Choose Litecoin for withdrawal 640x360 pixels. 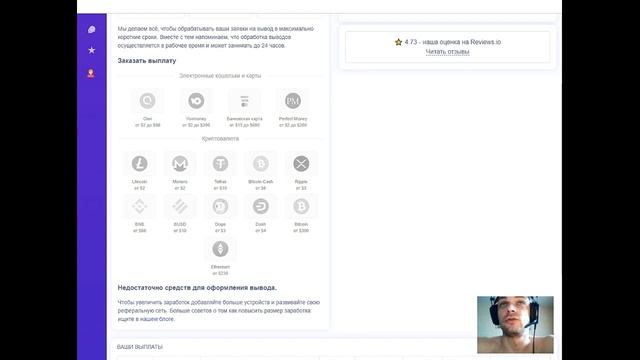[140, 164]
